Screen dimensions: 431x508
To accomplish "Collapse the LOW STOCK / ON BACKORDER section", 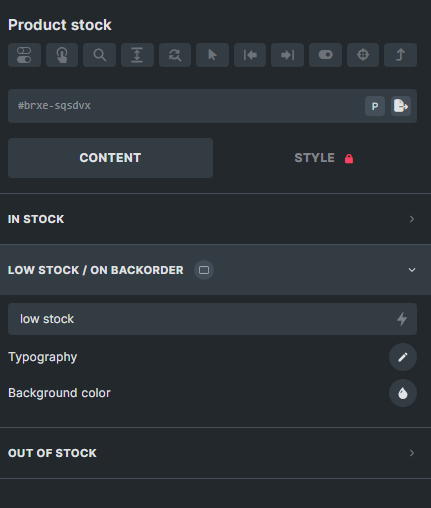I will coord(215,270).
